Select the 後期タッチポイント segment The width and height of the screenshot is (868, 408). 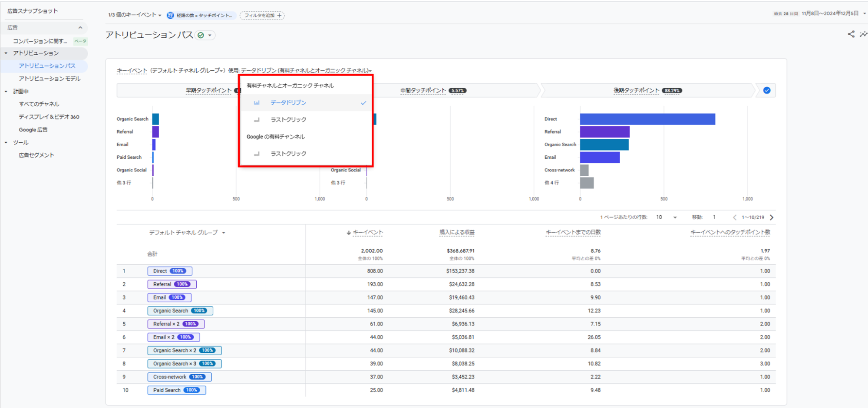point(636,90)
